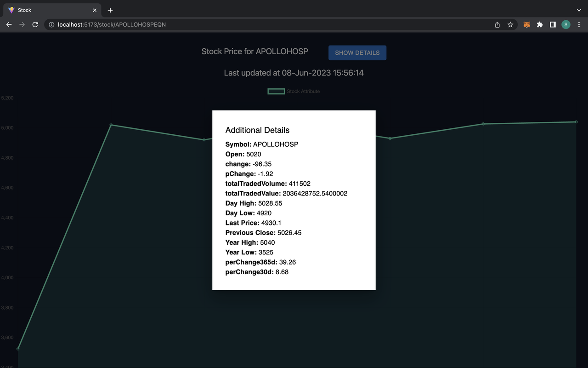Click the 4,200 y-axis label
Image resolution: width=588 pixels, height=368 pixels.
tap(7, 248)
